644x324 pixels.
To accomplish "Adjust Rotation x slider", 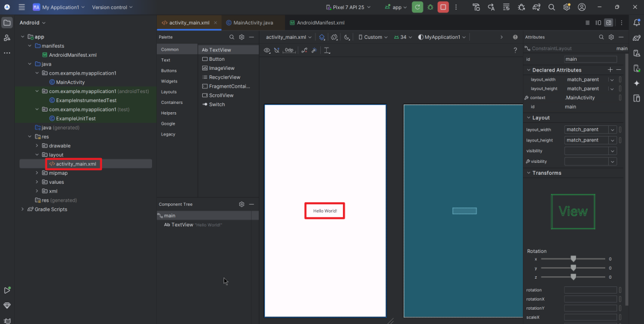I will [573, 259].
